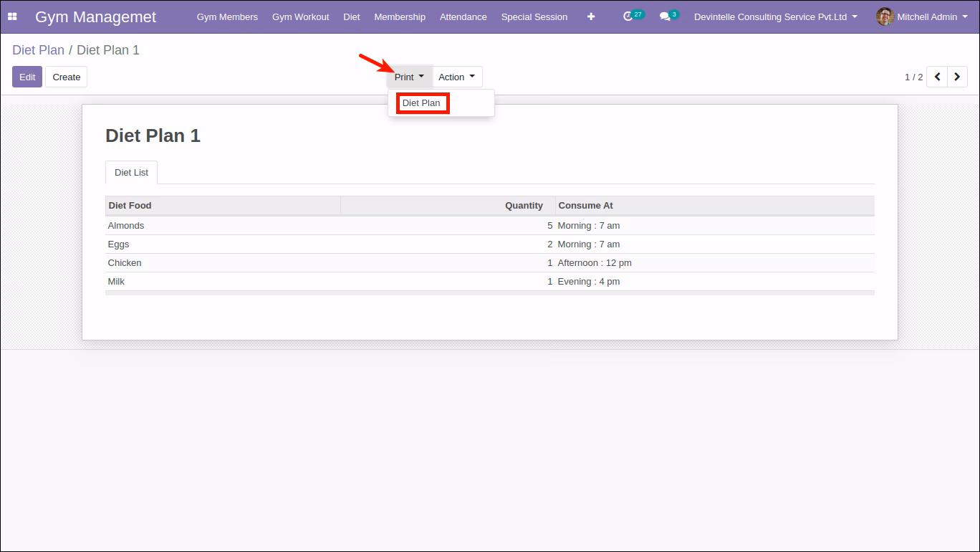Open activities clock icon with 27 badge
This screenshot has height=552, width=980.
[x=633, y=16]
